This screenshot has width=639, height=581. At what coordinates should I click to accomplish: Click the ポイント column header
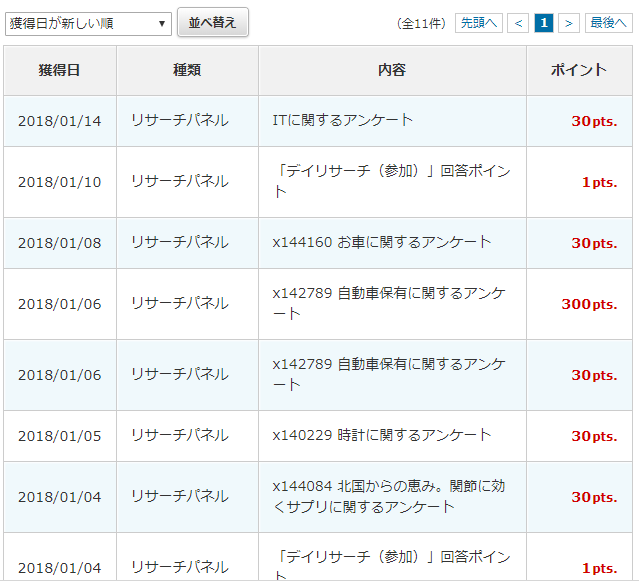(579, 70)
